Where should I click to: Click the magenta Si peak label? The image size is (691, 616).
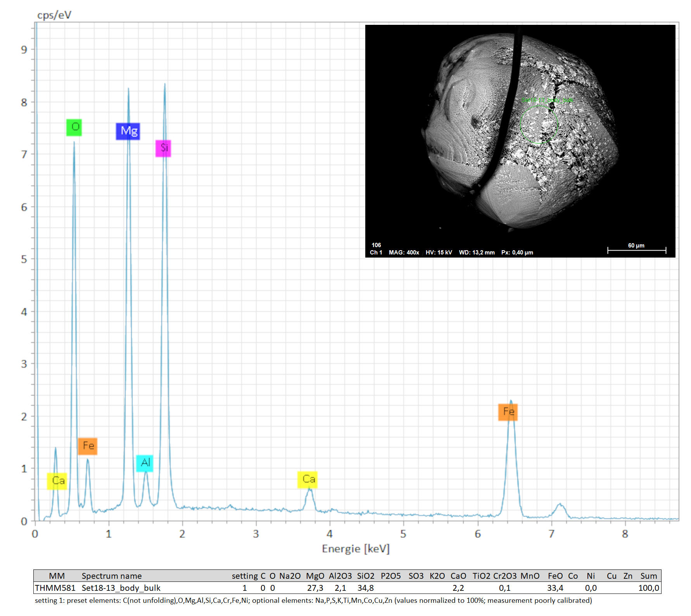(x=163, y=148)
